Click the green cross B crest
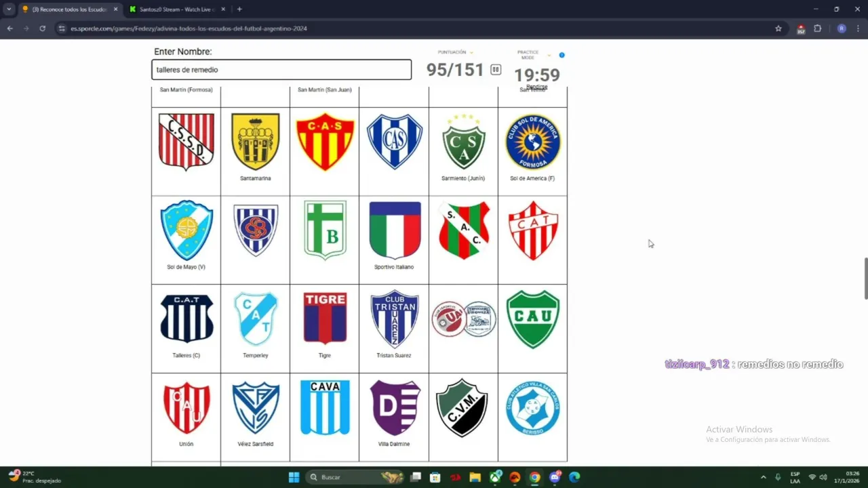 [325, 230]
